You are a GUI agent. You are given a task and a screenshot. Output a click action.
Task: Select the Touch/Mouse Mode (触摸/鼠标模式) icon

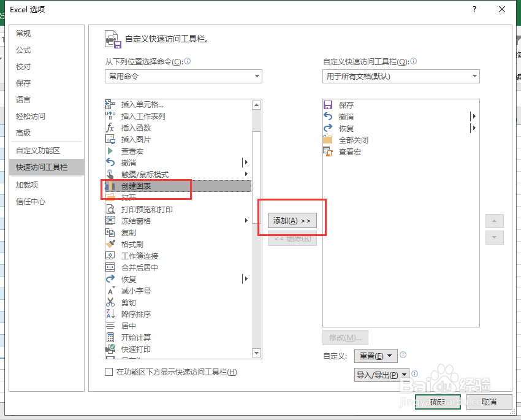pos(110,174)
